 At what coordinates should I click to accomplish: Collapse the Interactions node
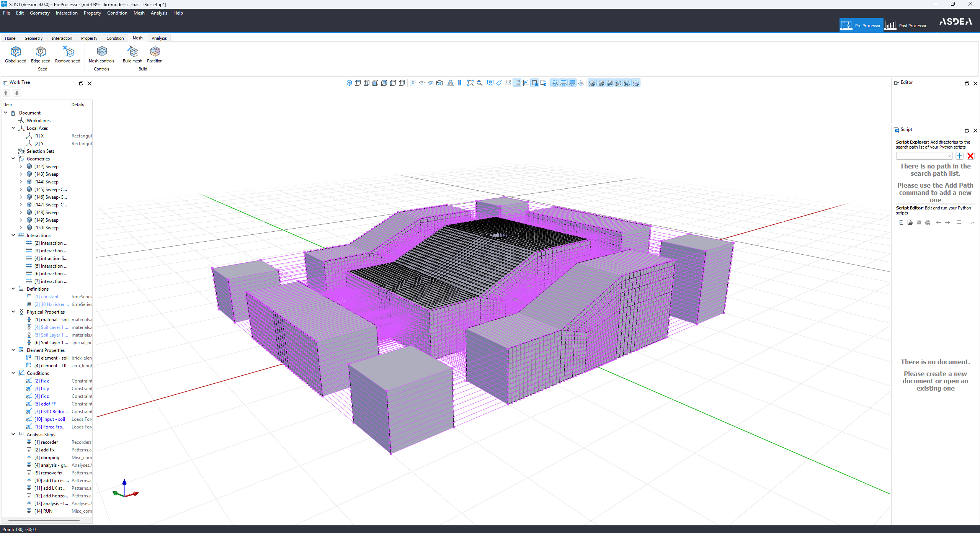point(13,235)
